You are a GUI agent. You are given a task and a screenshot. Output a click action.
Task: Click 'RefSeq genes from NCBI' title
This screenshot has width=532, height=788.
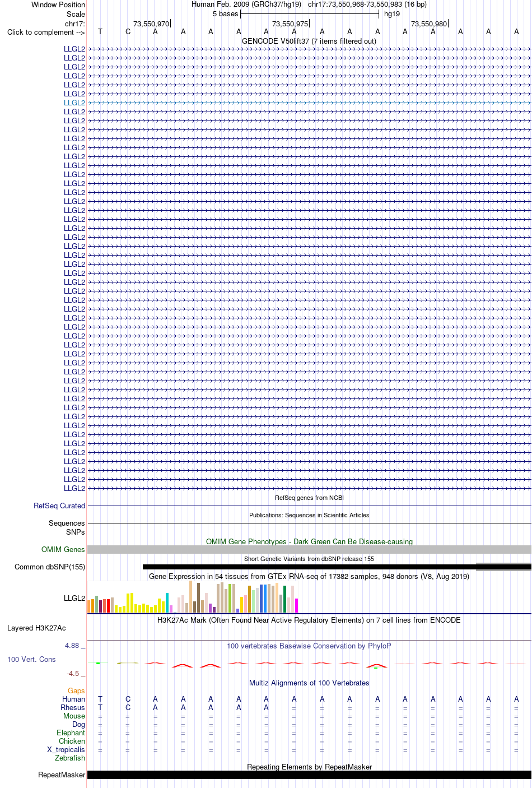[309, 498]
